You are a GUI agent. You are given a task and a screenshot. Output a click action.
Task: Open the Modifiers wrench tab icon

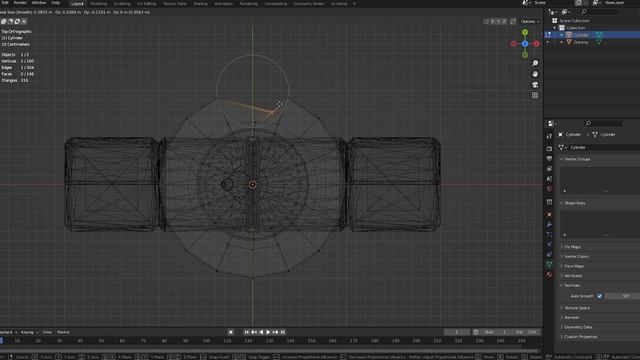pos(549,224)
